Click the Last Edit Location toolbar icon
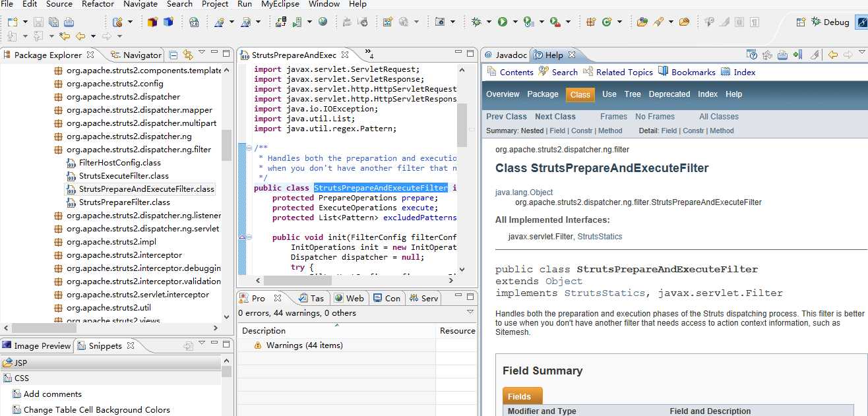This screenshot has width=868, height=416. [x=64, y=36]
